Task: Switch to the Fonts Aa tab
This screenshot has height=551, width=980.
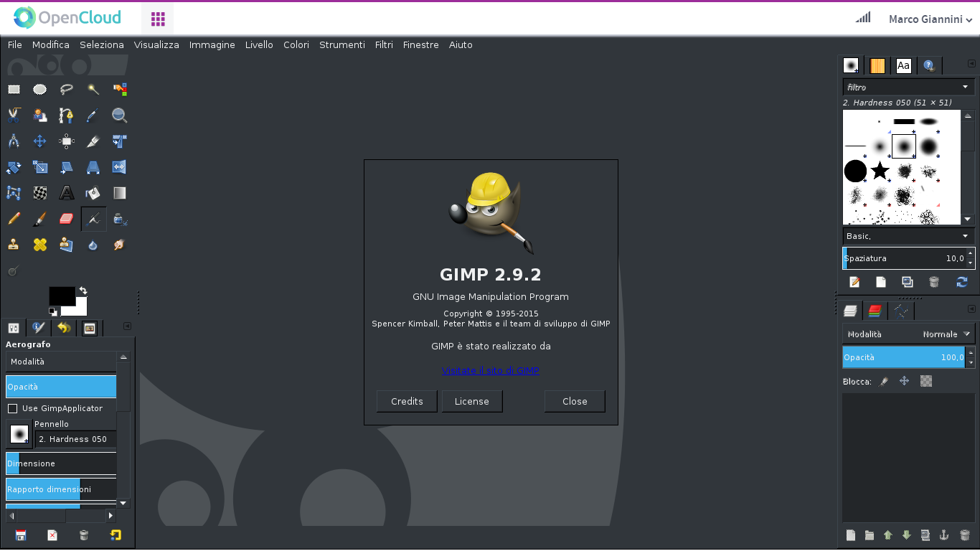Action: click(x=903, y=66)
